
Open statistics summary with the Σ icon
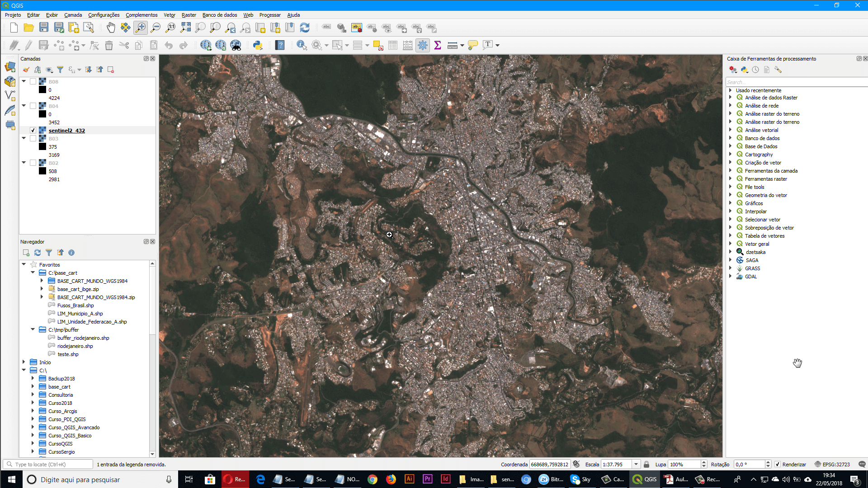(x=437, y=45)
